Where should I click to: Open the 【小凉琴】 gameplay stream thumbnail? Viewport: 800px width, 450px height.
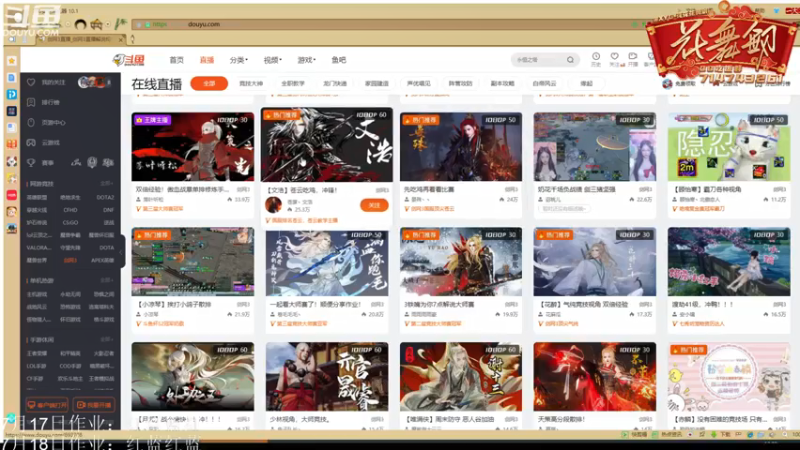(192, 262)
